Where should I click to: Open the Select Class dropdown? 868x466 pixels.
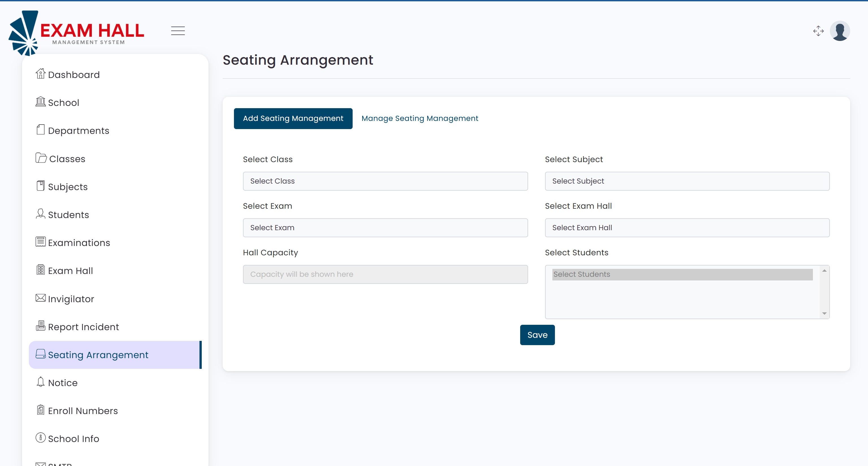385,181
